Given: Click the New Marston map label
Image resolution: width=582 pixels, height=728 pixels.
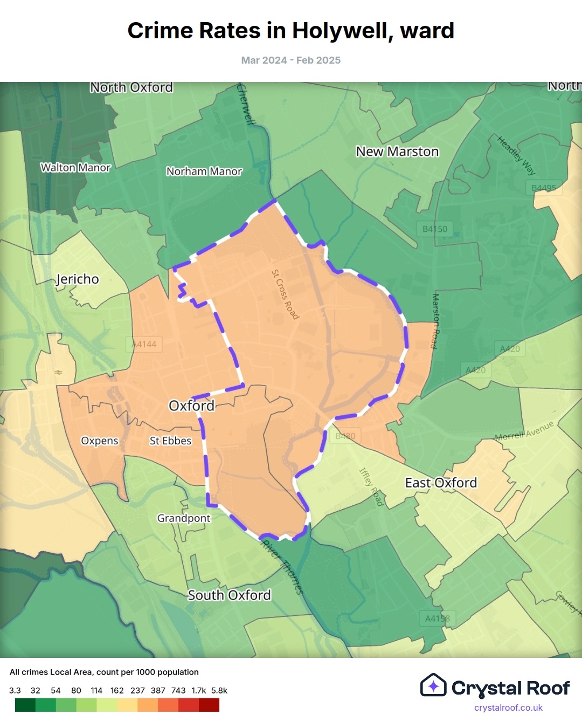Looking at the screenshot, I should [397, 152].
